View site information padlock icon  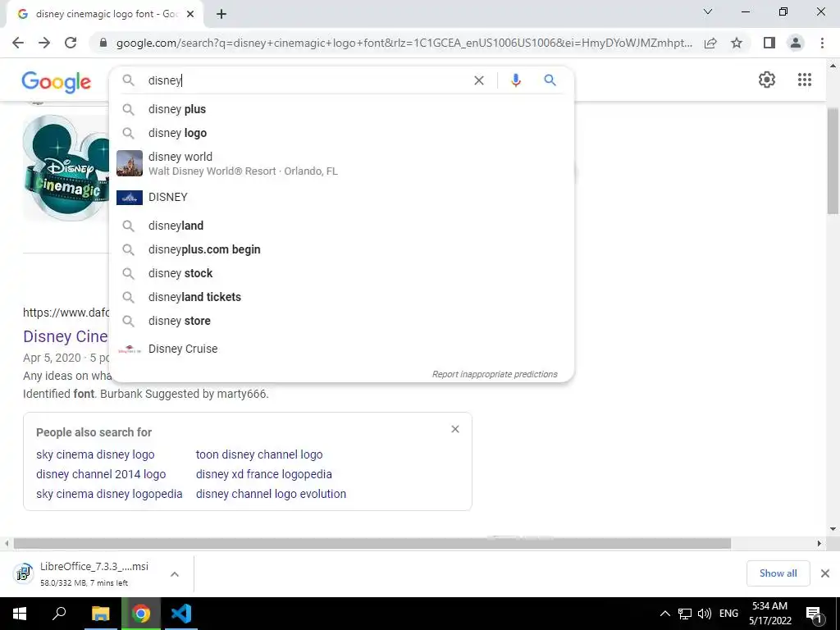(103, 43)
